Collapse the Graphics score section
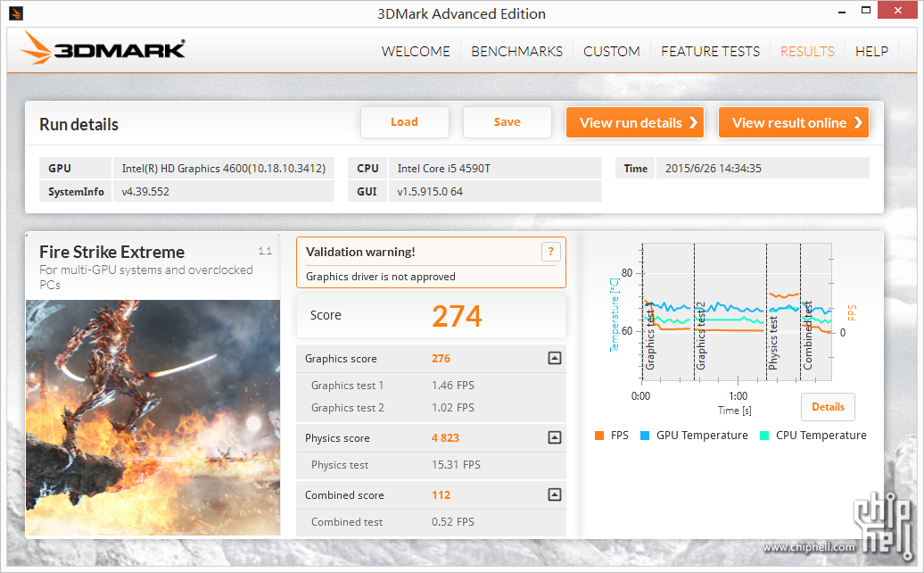 pyautogui.click(x=555, y=358)
